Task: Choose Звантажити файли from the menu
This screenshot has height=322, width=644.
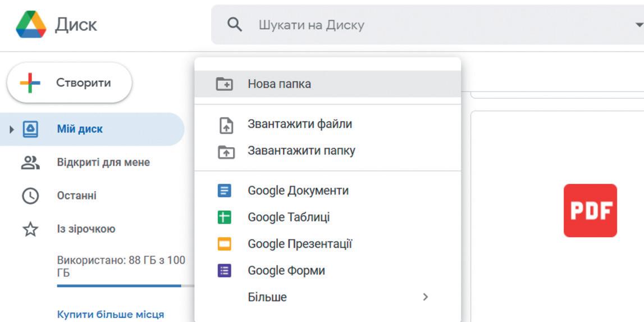Action: [328, 124]
